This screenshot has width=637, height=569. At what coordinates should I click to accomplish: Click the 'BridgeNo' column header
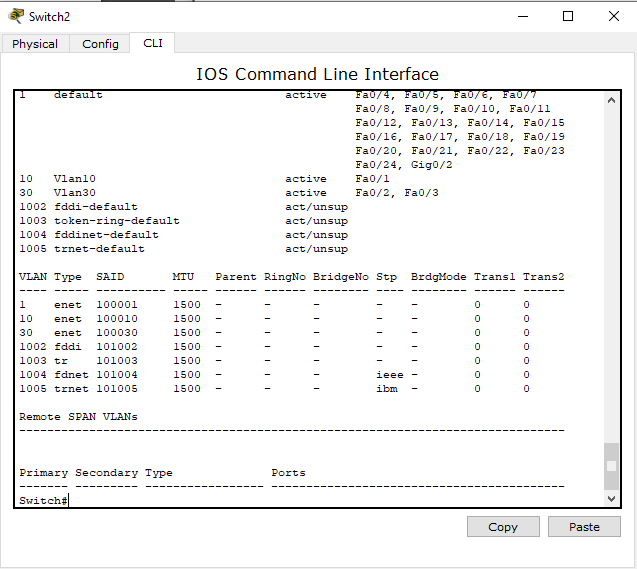341,277
